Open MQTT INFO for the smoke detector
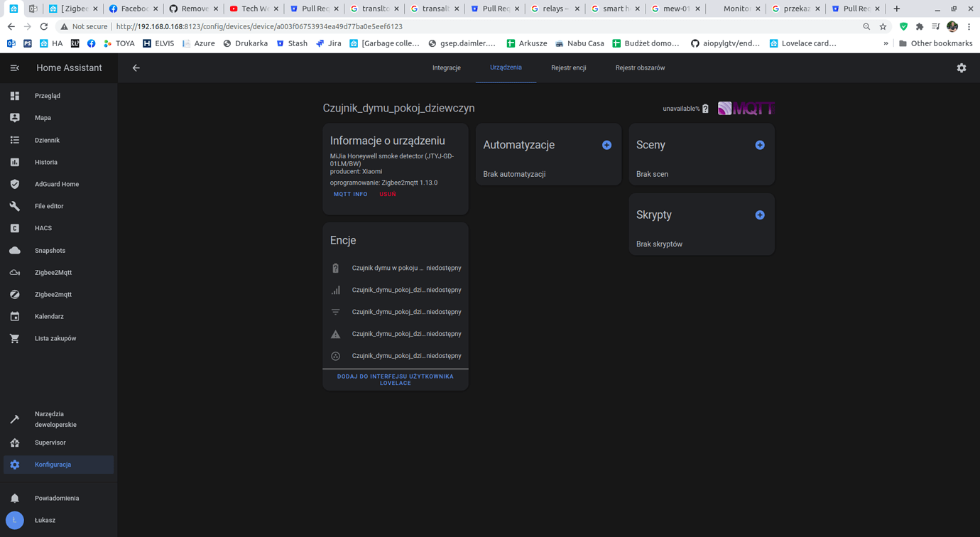Screen dimensions: 980x537 [x=350, y=194]
